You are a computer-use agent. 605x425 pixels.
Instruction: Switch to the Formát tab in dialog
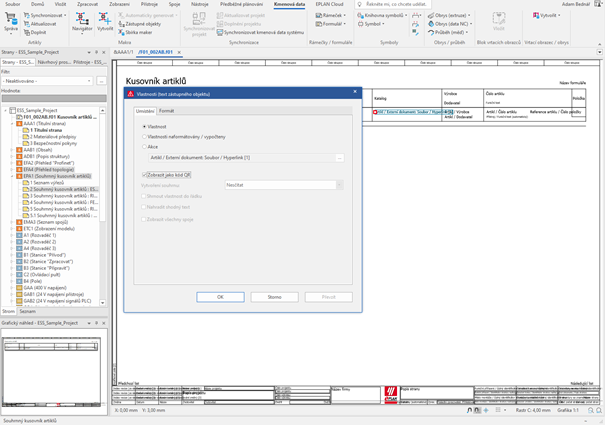coord(167,111)
